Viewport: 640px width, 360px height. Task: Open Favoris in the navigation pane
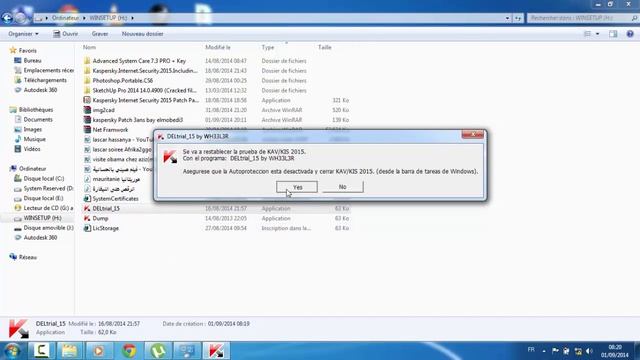click(x=27, y=51)
